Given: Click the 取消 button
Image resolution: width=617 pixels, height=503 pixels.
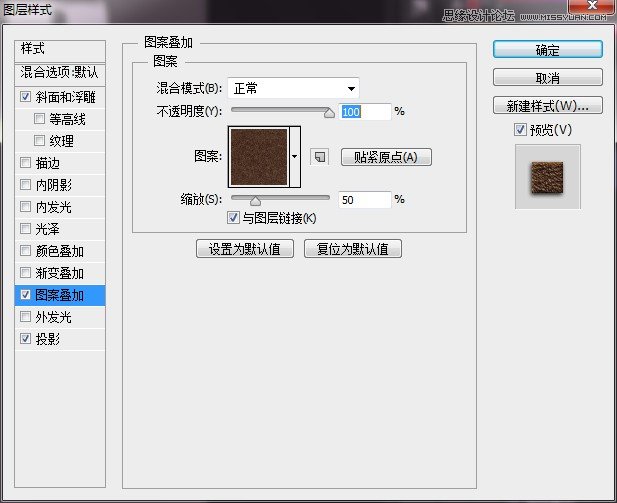Looking at the screenshot, I should point(547,78).
